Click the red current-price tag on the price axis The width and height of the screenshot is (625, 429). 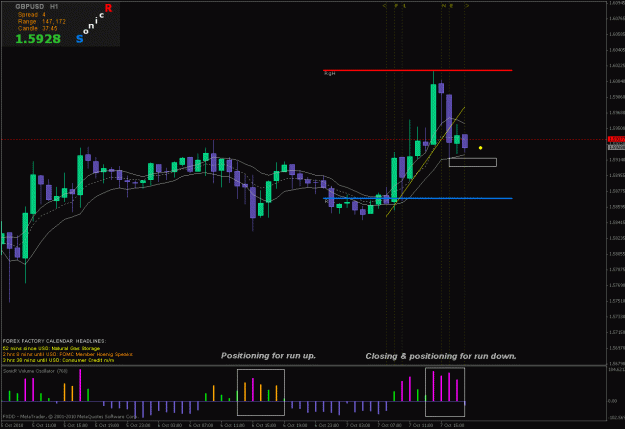click(x=616, y=139)
